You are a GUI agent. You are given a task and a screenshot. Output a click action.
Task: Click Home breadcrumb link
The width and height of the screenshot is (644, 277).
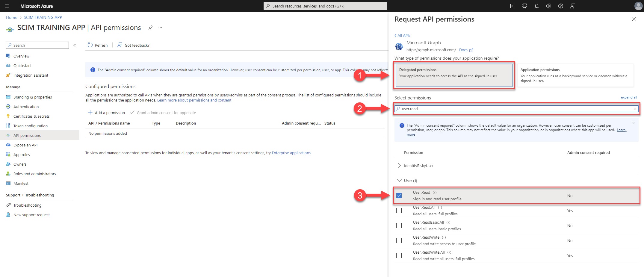tap(12, 17)
